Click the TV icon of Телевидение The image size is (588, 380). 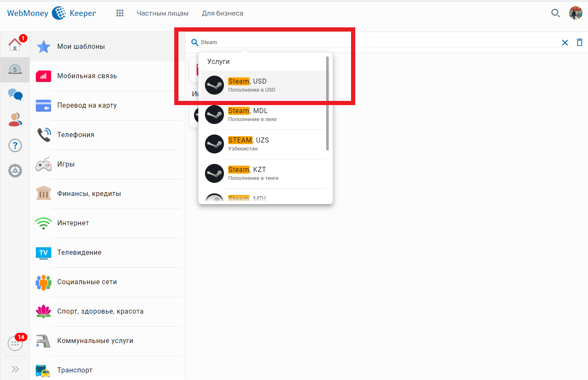point(43,253)
